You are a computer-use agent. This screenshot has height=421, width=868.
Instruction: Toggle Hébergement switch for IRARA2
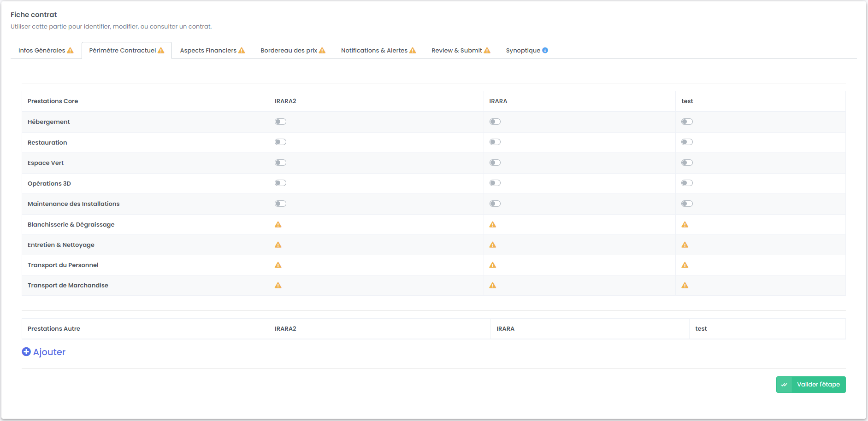[280, 122]
